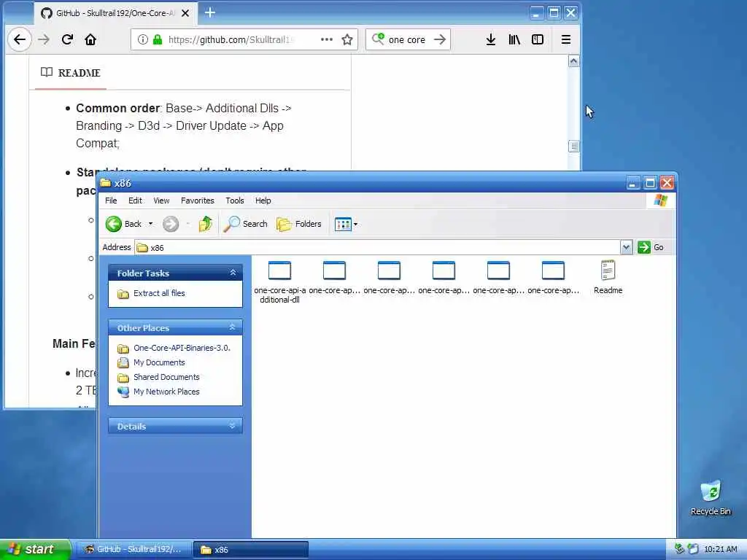Go up one folder level in Explorer
This screenshot has width=747, height=560.
(205, 224)
